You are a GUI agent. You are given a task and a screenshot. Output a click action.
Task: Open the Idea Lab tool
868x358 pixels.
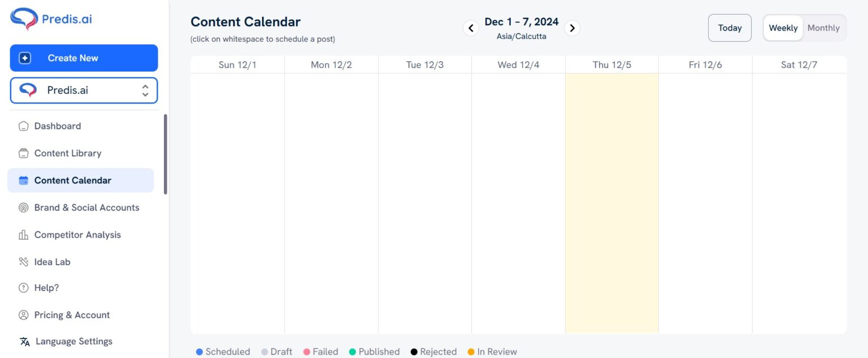coord(52,262)
